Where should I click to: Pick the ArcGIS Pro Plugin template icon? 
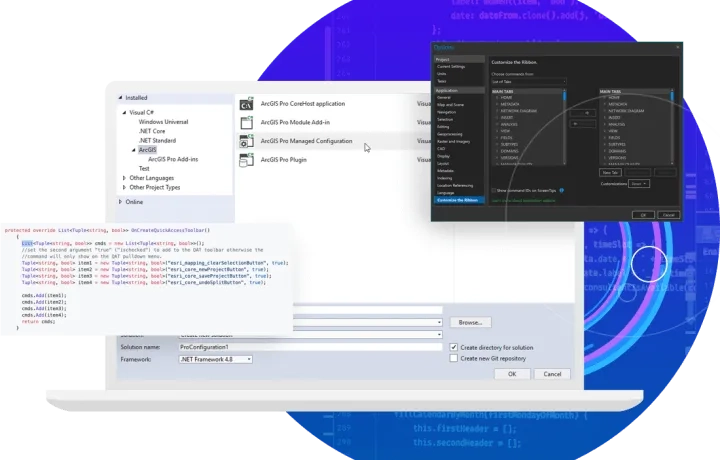[x=246, y=160]
